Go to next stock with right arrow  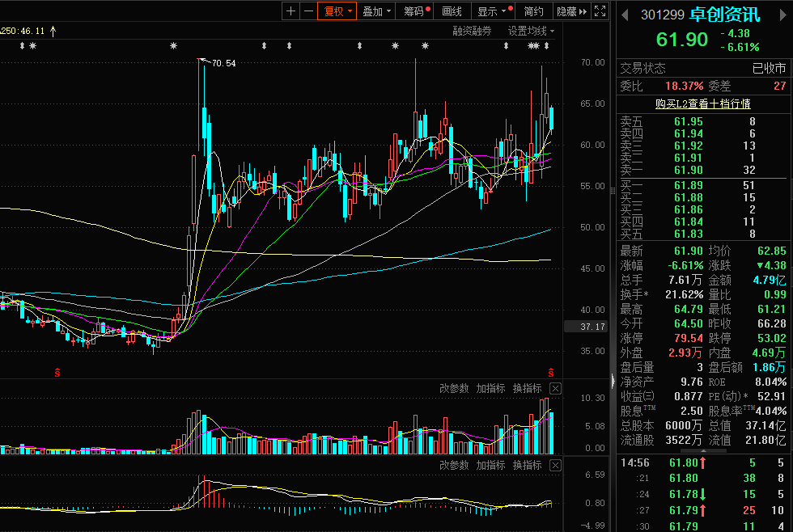point(781,14)
